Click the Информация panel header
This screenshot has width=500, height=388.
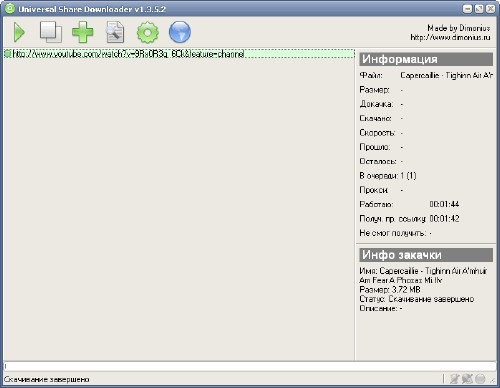click(426, 59)
